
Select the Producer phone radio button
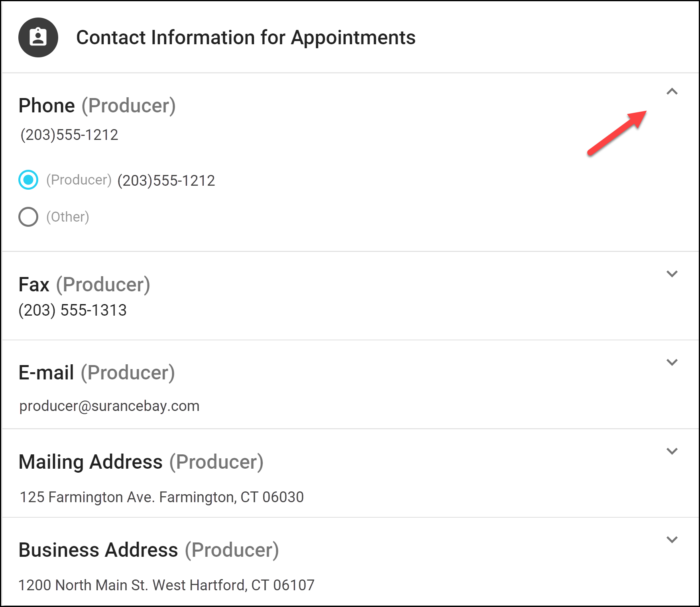pos(28,180)
